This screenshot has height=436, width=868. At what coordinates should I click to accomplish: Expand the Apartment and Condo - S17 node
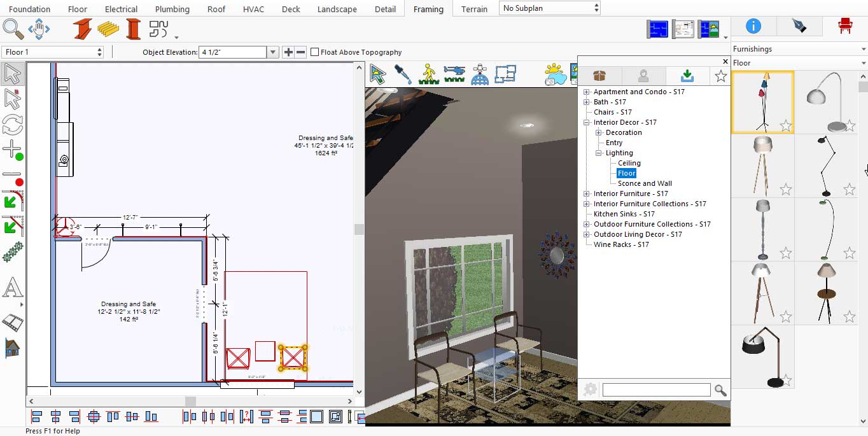pos(587,92)
